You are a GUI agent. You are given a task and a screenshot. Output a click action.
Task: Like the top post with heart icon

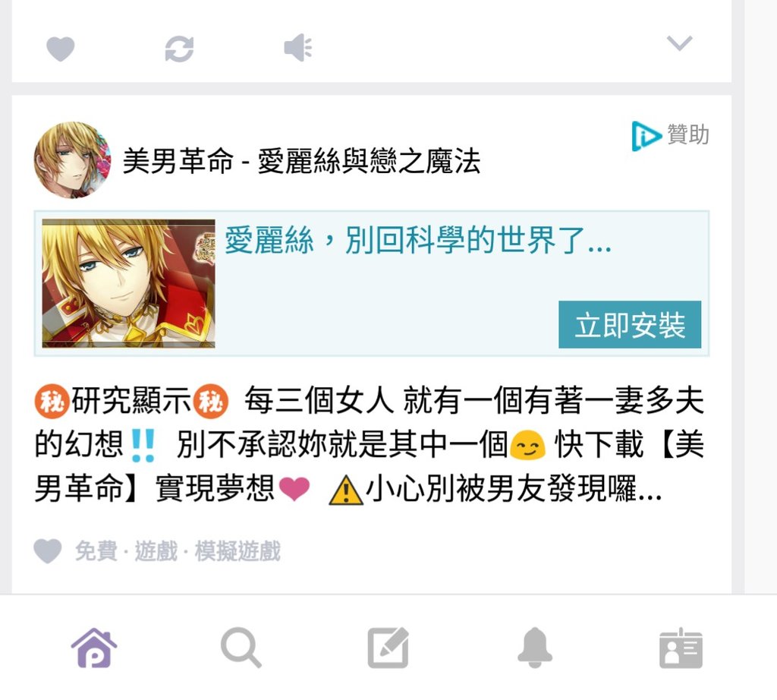click(x=61, y=49)
